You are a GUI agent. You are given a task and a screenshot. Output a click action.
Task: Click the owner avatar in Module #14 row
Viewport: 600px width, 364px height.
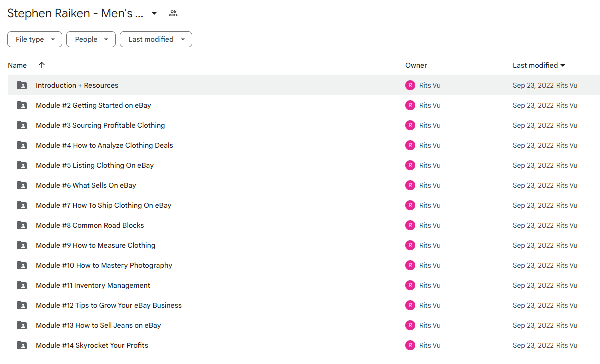click(410, 345)
